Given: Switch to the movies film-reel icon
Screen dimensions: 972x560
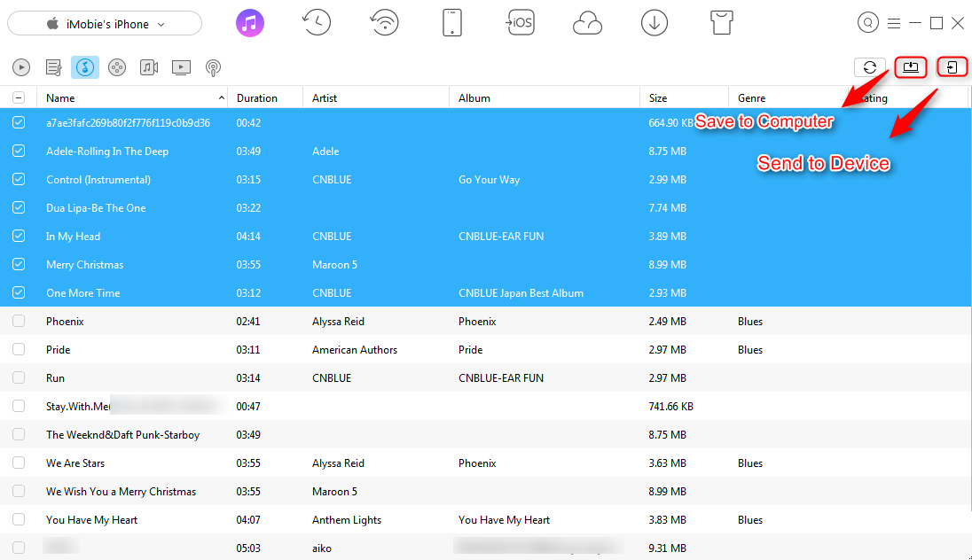Looking at the screenshot, I should (117, 67).
